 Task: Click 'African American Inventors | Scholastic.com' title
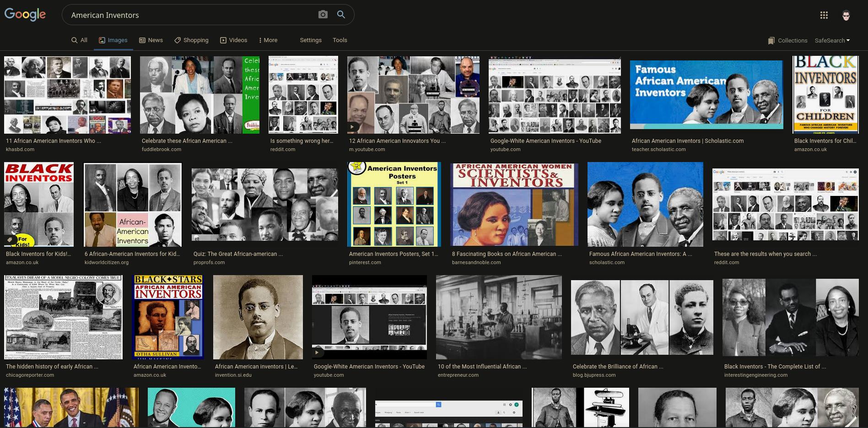(x=688, y=141)
